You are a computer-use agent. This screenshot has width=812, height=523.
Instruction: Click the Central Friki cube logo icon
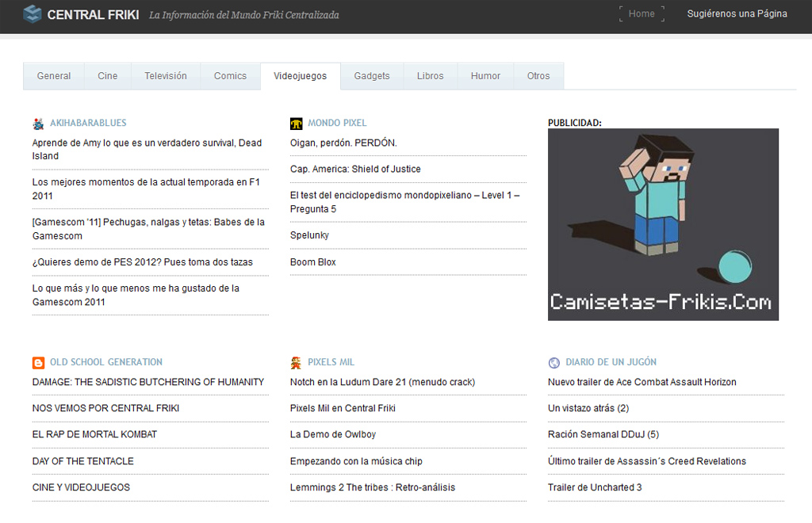(x=33, y=14)
